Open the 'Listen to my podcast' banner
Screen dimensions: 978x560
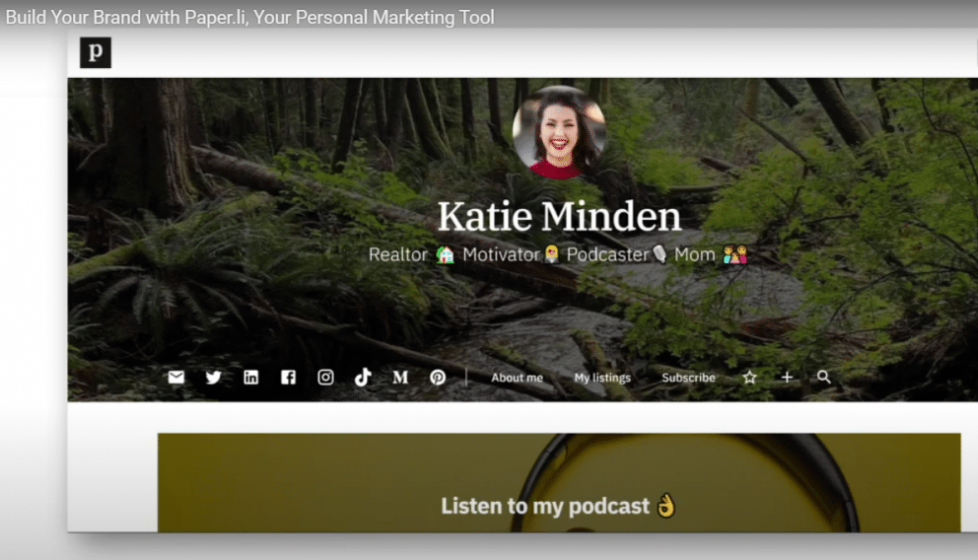pyautogui.click(x=559, y=483)
